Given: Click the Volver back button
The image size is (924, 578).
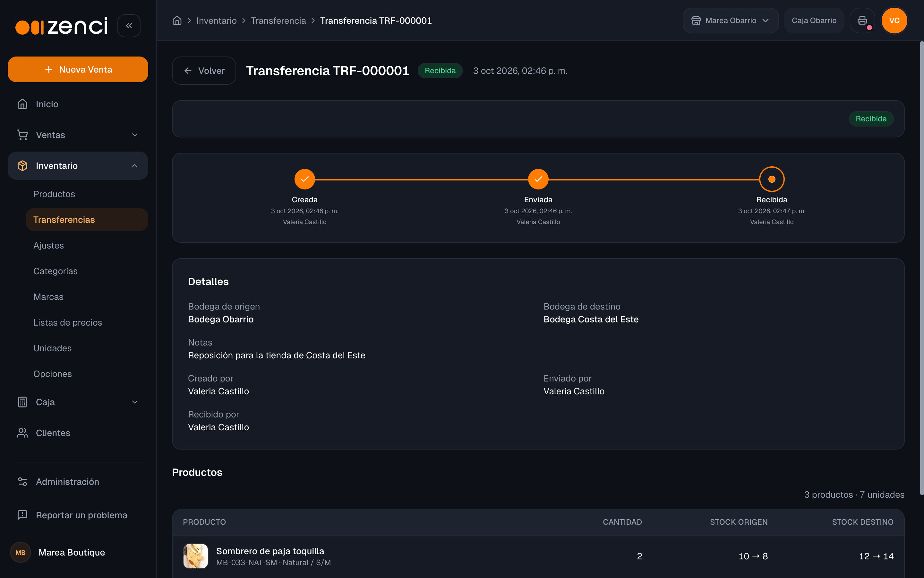Looking at the screenshot, I should point(204,71).
